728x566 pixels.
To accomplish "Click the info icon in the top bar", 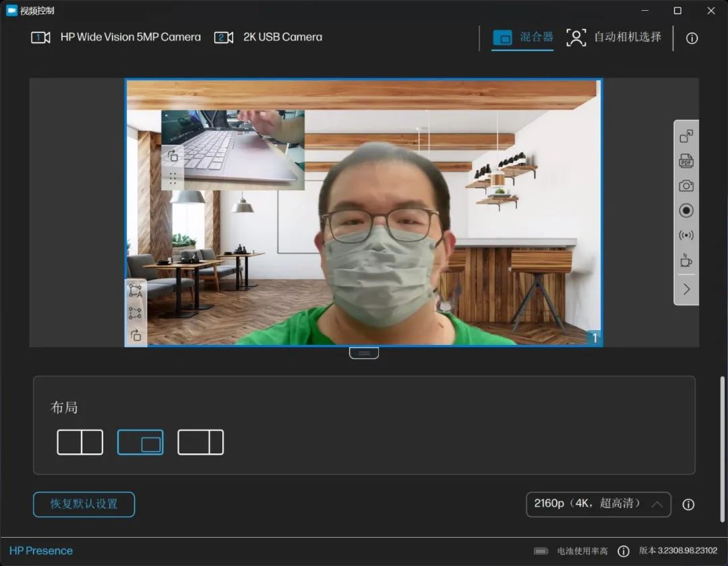I will point(692,38).
